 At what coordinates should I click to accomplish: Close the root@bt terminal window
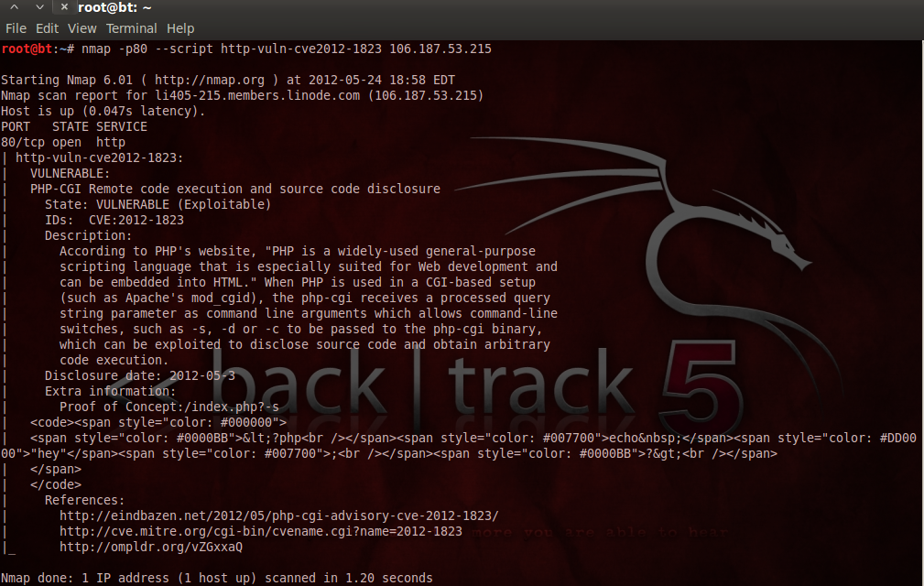(64, 7)
